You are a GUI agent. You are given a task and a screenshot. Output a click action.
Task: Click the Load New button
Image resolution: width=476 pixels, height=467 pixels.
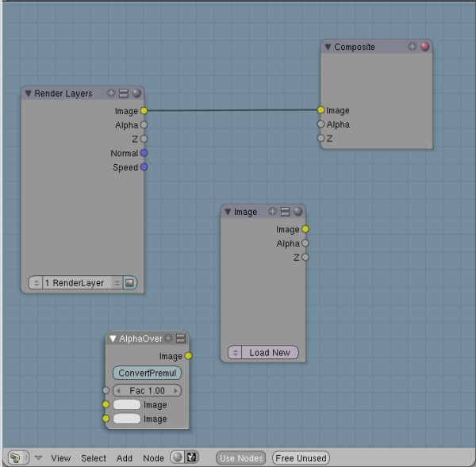click(270, 353)
